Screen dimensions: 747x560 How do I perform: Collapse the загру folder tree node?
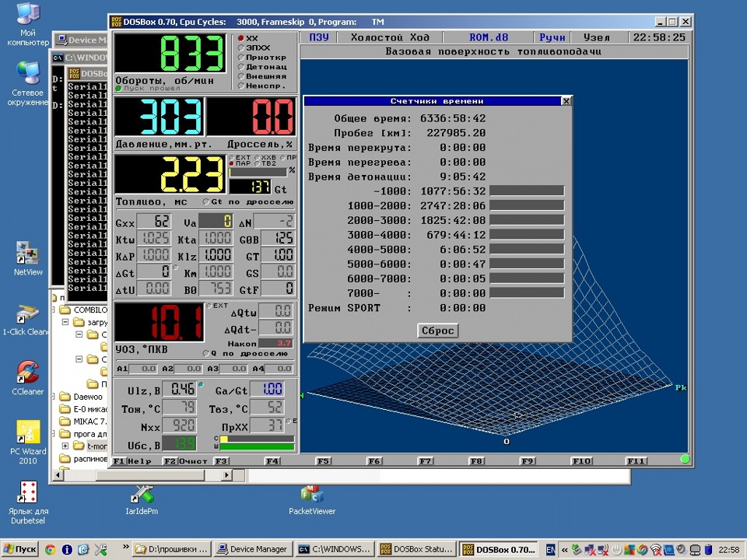click(x=66, y=322)
